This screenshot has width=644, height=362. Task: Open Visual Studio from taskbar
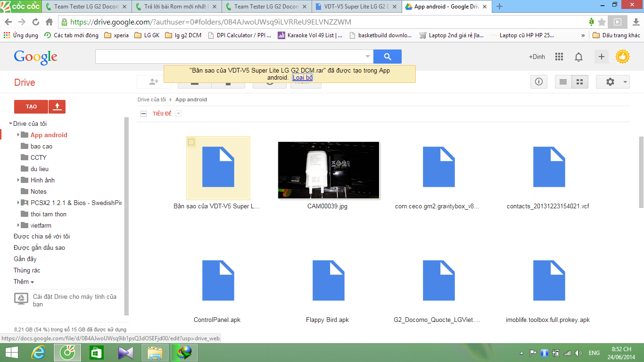pyautogui.click(x=126, y=353)
